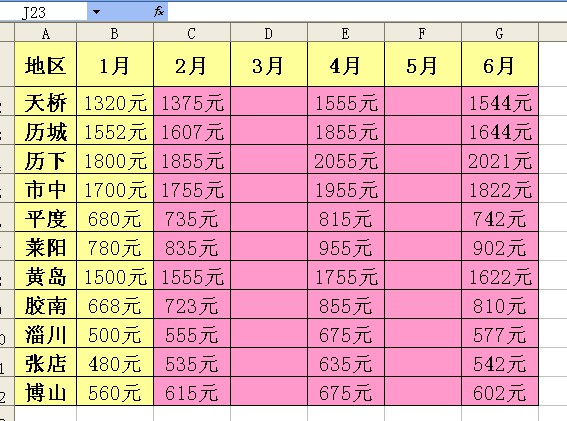The width and height of the screenshot is (567, 421).
Task: Click the 955元 cell
Action: [x=346, y=246]
